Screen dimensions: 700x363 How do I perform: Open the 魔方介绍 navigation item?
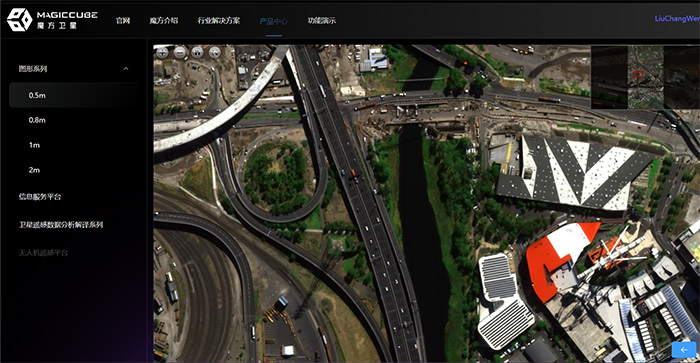point(164,21)
